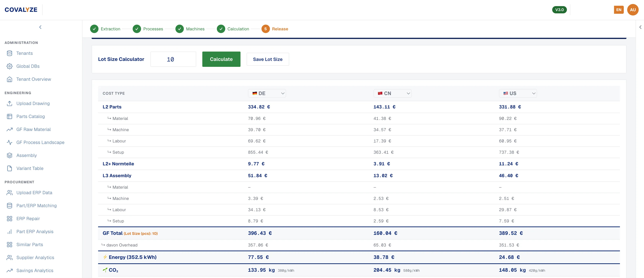Switch language with the EN button

point(618,10)
